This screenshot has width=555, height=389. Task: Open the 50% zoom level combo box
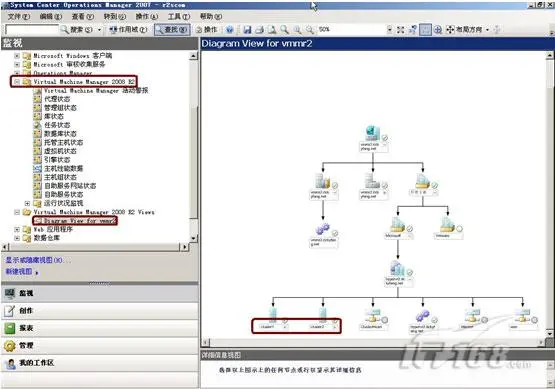[x=355, y=30]
